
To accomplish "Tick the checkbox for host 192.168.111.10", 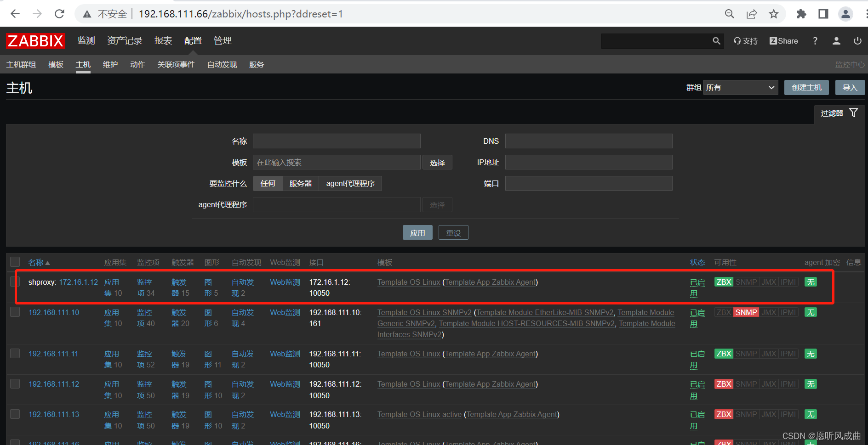I will [x=15, y=312].
